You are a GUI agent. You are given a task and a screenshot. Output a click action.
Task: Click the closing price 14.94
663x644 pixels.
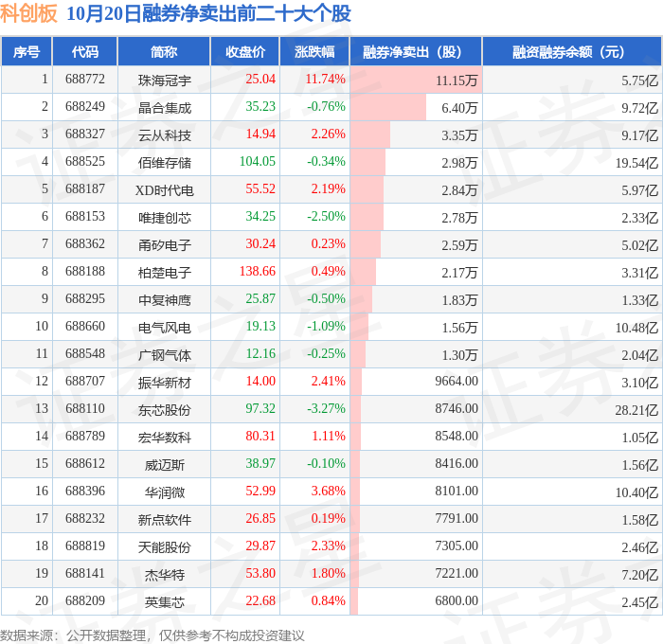click(260, 134)
